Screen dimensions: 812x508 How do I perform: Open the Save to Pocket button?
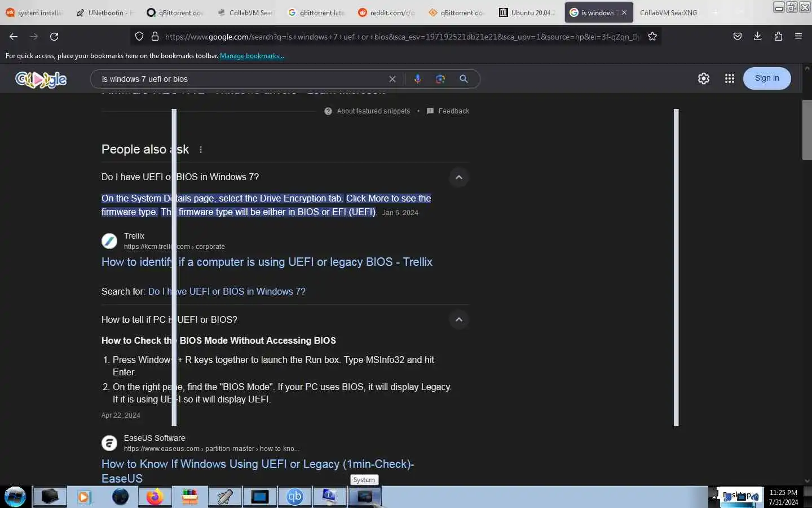[x=737, y=36]
